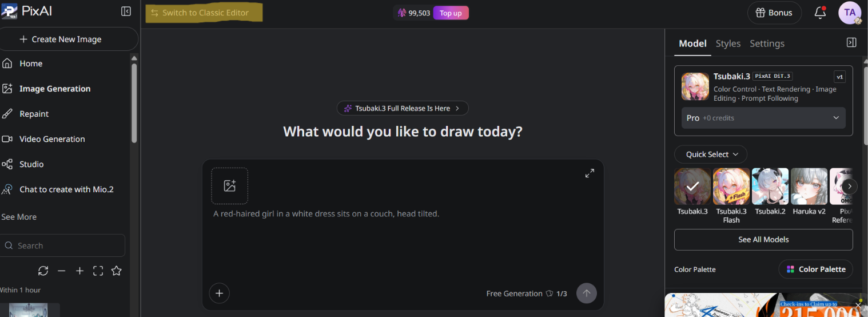Refresh the history with the reload icon

point(43,271)
